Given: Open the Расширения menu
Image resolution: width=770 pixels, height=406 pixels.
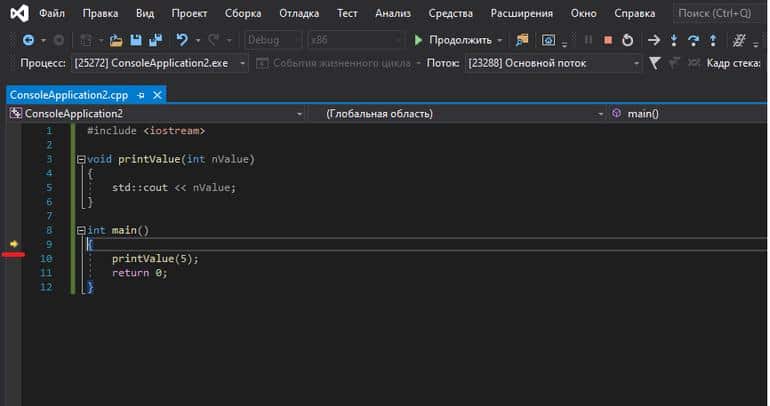Looking at the screenshot, I should point(522,13).
